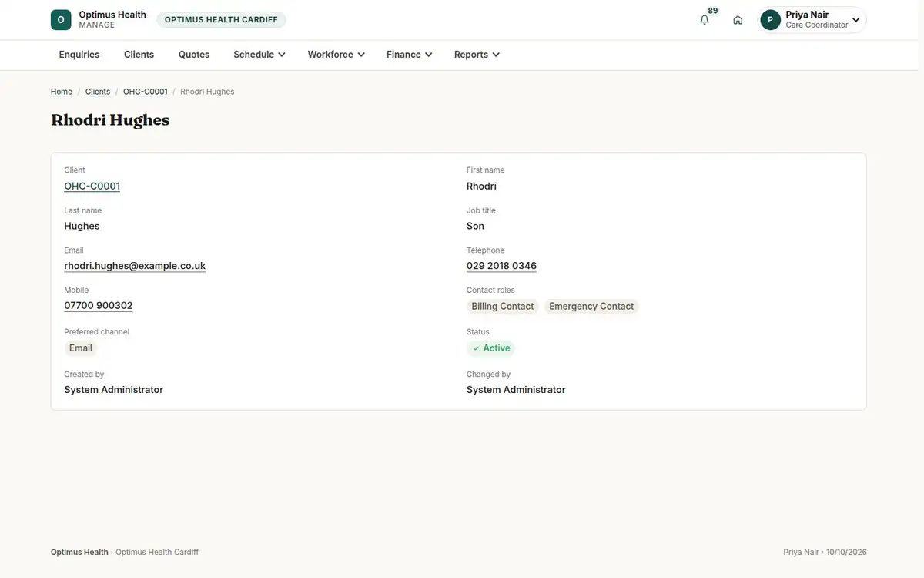Screen dimensions: 924x578
Task: Open the notifications bell icon
Action: [x=705, y=20]
